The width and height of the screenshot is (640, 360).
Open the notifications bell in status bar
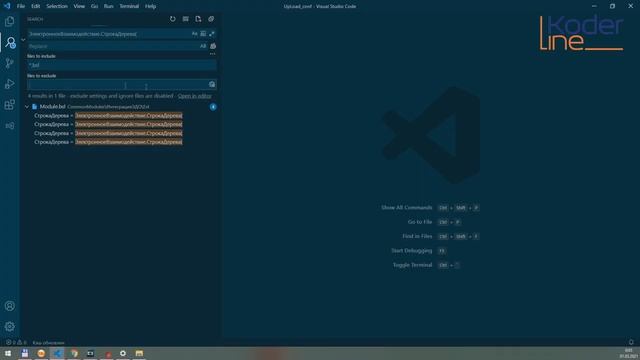(x=631, y=342)
